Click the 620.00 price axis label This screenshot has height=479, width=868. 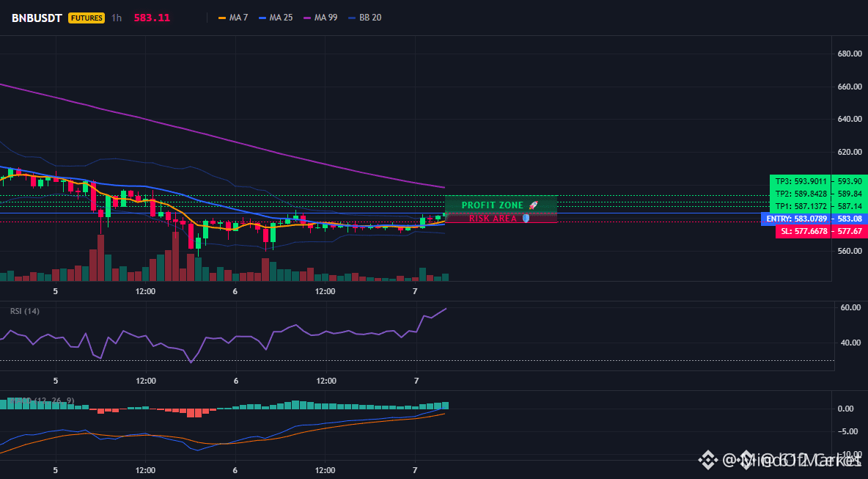(x=849, y=152)
